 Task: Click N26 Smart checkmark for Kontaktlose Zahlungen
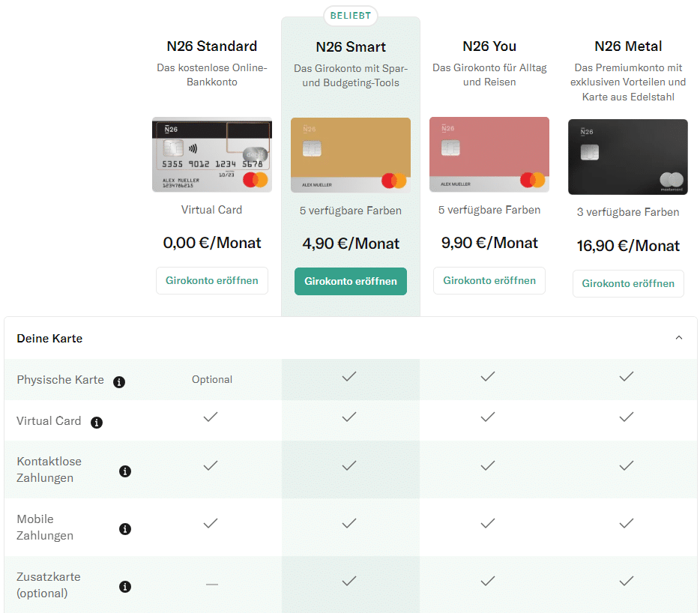[x=349, y=465]
